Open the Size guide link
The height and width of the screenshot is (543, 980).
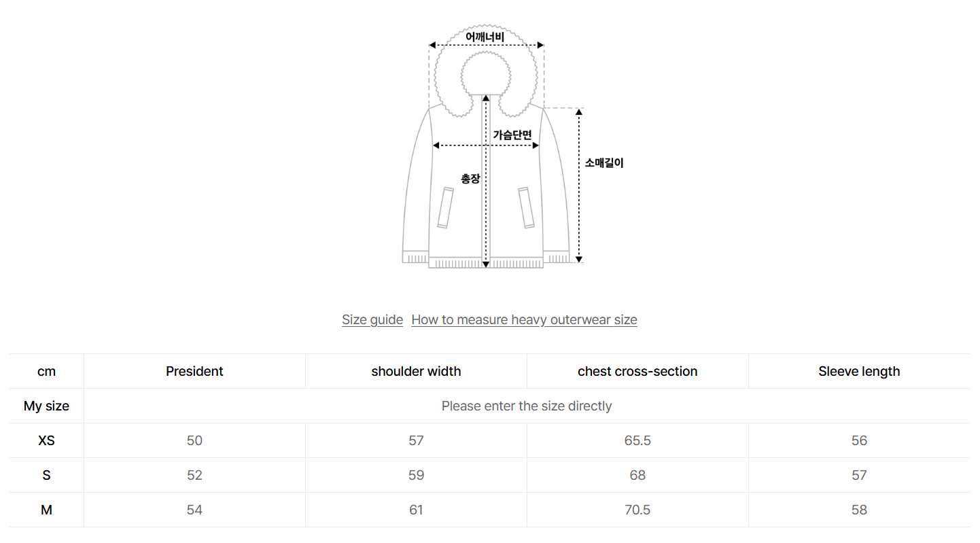point(372,319)
